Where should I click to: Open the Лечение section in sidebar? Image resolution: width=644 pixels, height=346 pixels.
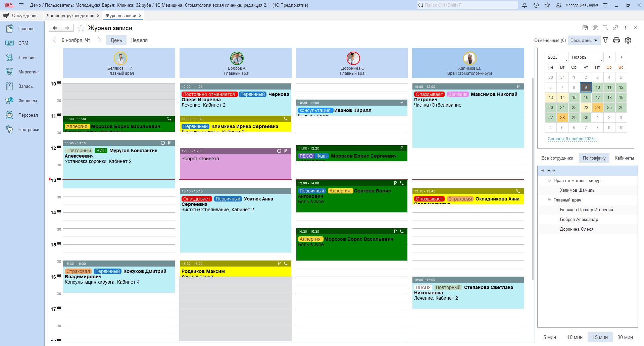(x=27, y=58)
